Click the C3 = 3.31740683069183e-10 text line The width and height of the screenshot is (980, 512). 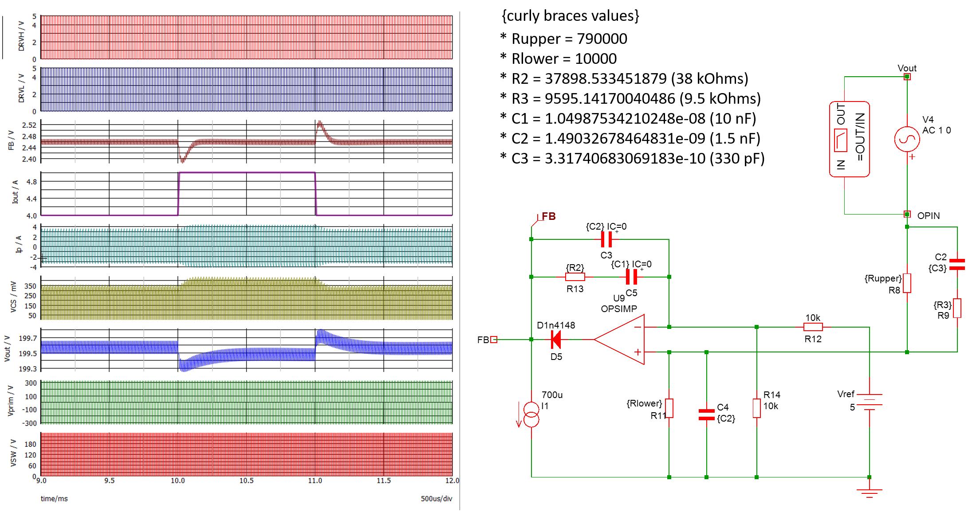[x=632, y=159]
